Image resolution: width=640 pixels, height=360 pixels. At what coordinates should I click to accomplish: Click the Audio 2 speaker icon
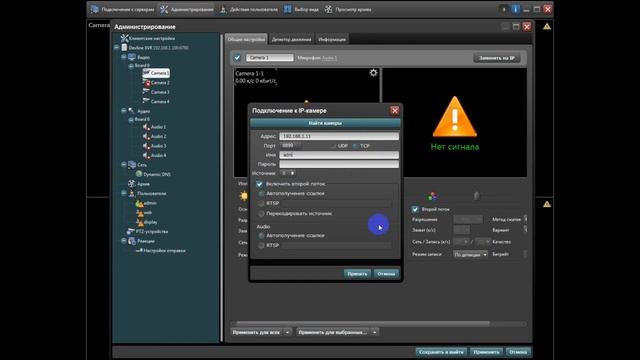pyautogui.click(x=146, y=136)
